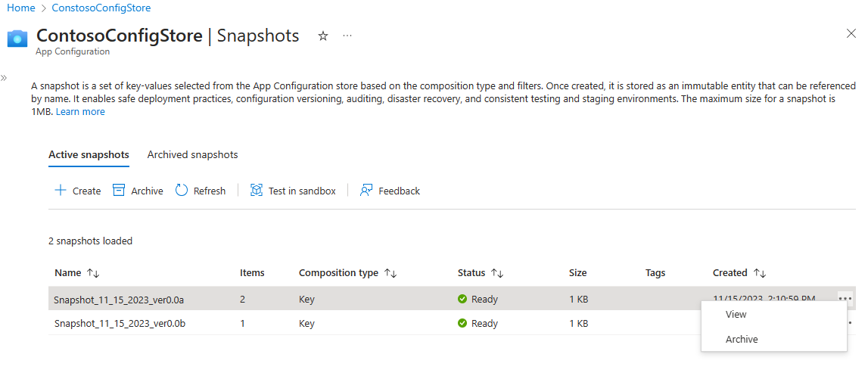Click items count 1 in ver0.0b row
Image resolution: width=868 pixels, height=379 pixels.
[242, 323]
